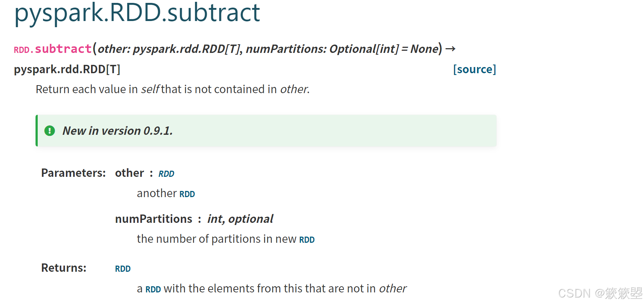Click the 'int, optional' type text
644x304 pixels.
coord(240,219)
